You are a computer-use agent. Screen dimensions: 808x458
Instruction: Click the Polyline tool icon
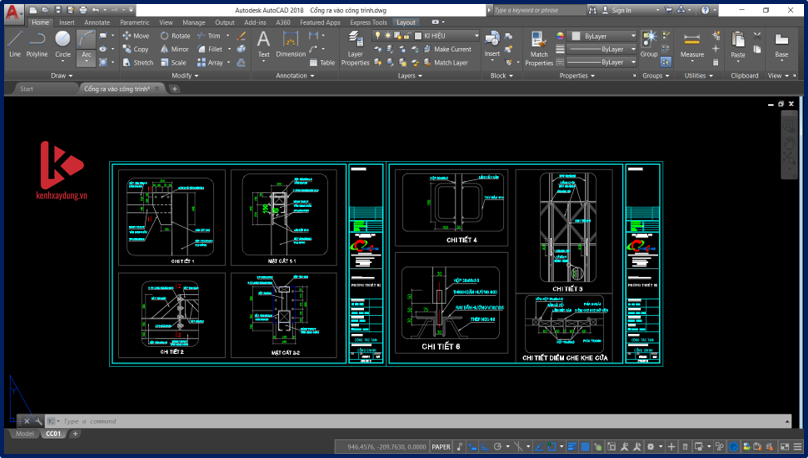[37, 42]
